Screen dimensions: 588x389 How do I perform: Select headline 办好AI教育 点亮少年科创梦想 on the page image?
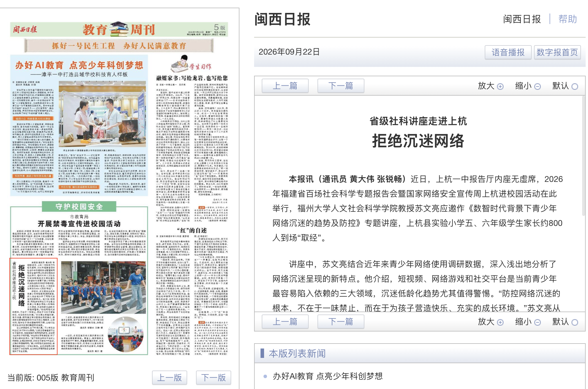pos(79,65)
